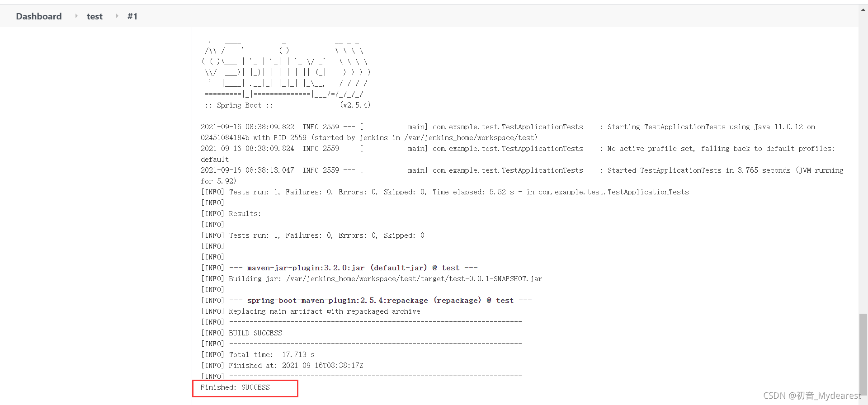Click the 'No active profile set' log line
Screen dimensions: 868x405
(x=518, y=154)
